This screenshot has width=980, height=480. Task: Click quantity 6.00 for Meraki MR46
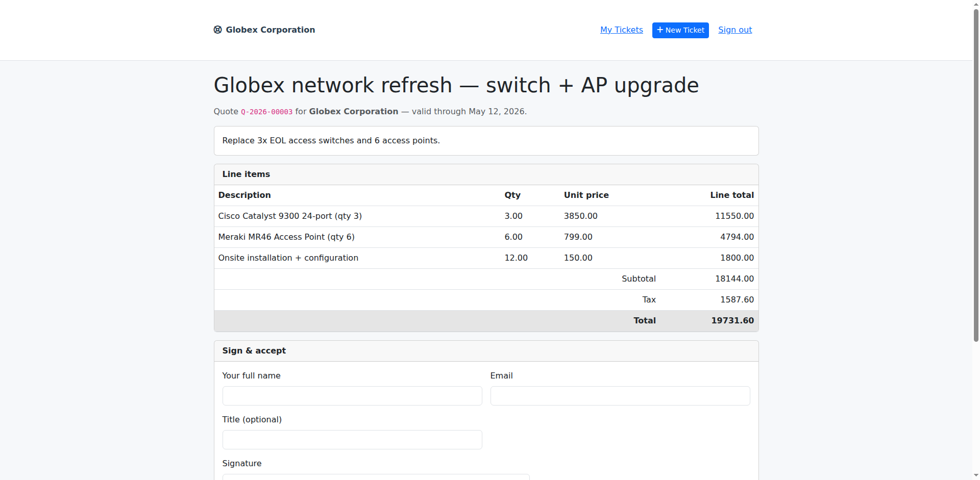[513, 237]
